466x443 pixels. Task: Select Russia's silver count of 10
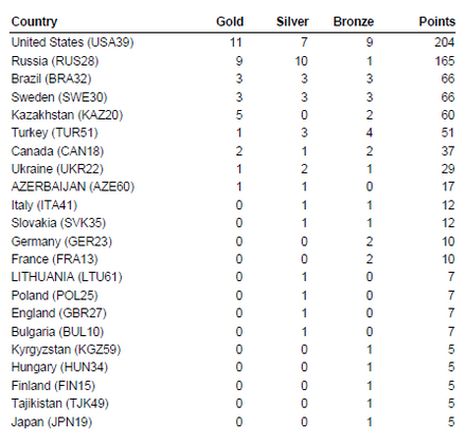pos(301,61)
